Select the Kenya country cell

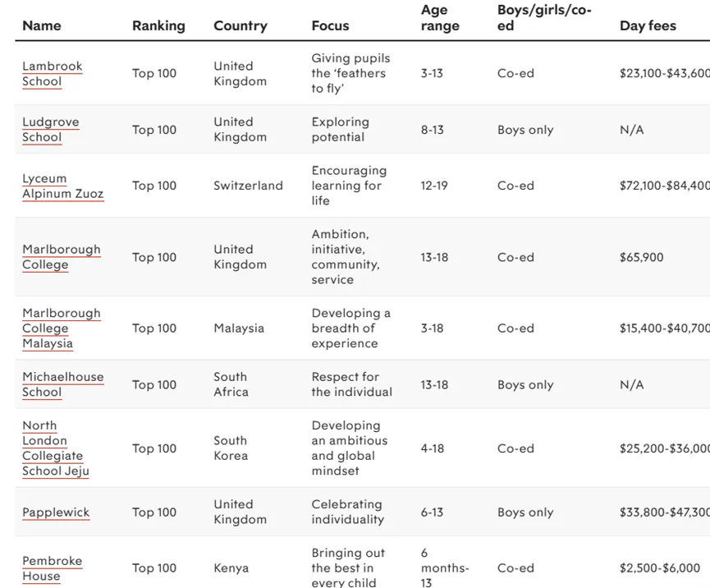231,568
